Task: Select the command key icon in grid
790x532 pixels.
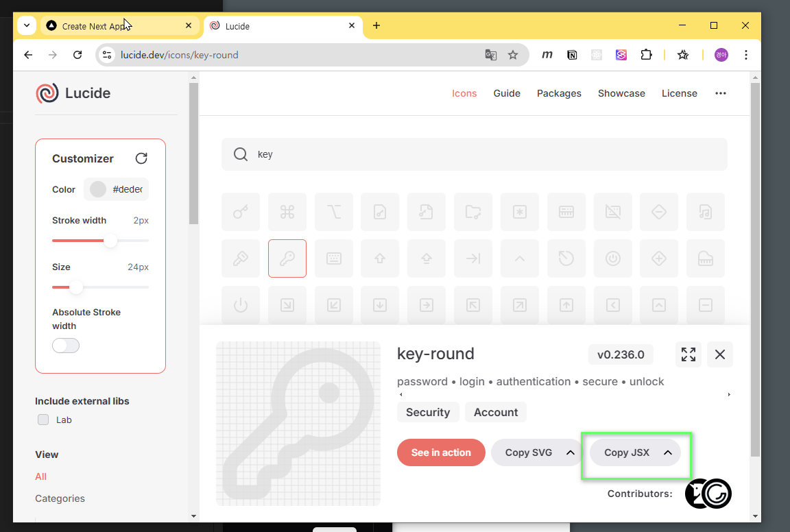Action: 287,212
